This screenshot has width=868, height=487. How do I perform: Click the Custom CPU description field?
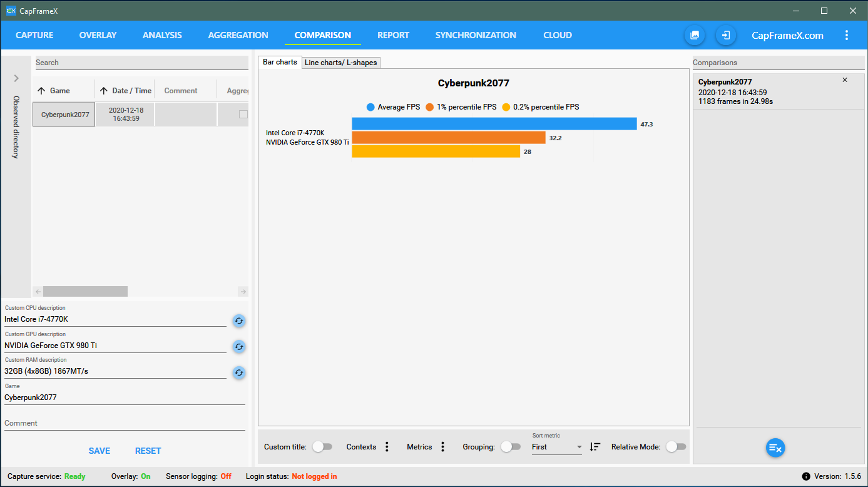click(115, 319)
